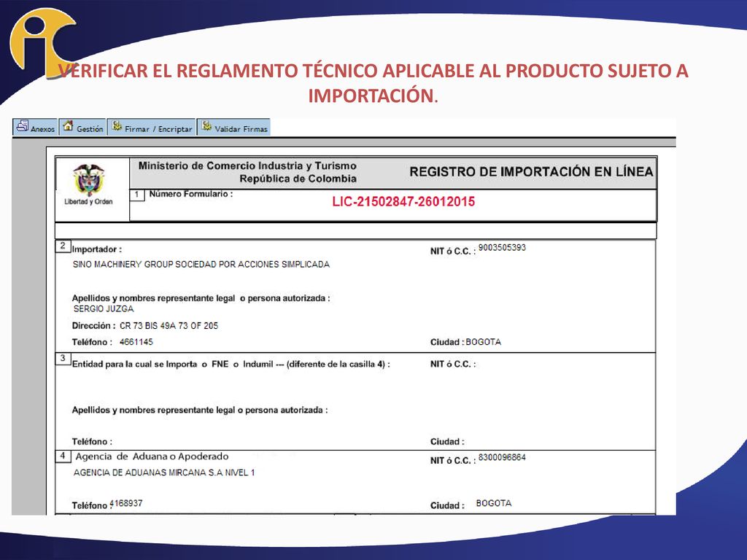Click address CR 73 BIS 49A 73 OF 205
Viewport: 747px width, 560px height.
pyautogui.click(x=169, y=326)
